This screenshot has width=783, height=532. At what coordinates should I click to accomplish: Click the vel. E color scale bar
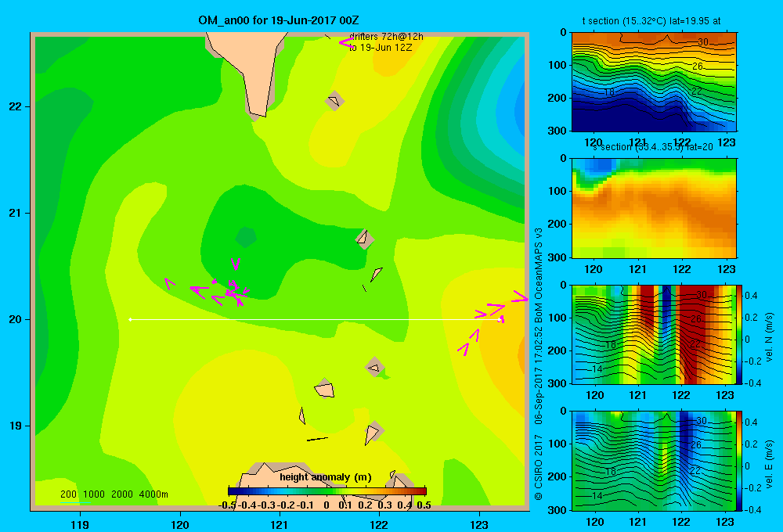tap(740, 461)
